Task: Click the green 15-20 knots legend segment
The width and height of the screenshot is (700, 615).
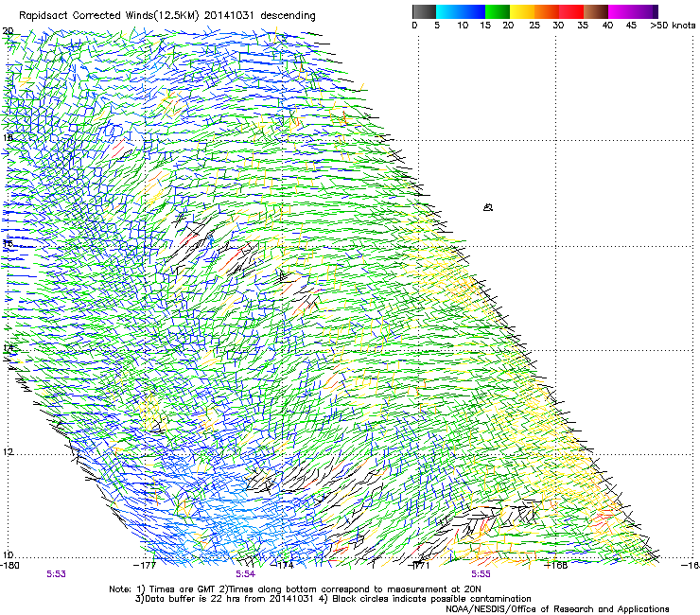Action: [x=498, y=11]
